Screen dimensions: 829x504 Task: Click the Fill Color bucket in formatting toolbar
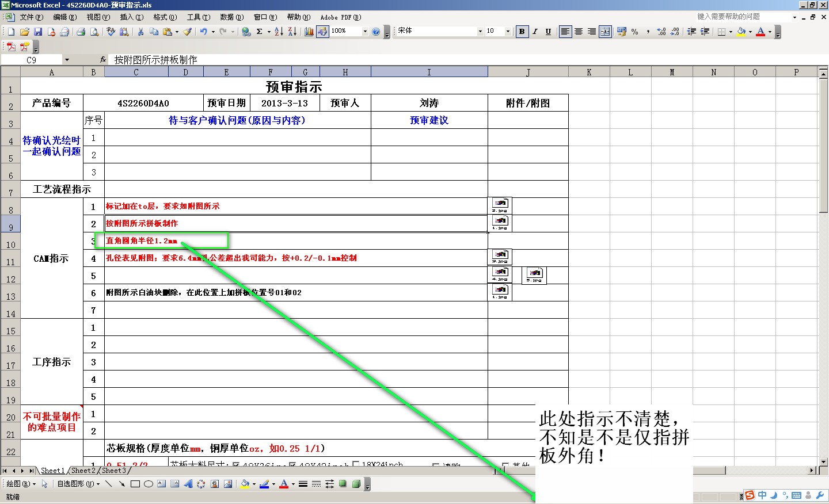741,32
